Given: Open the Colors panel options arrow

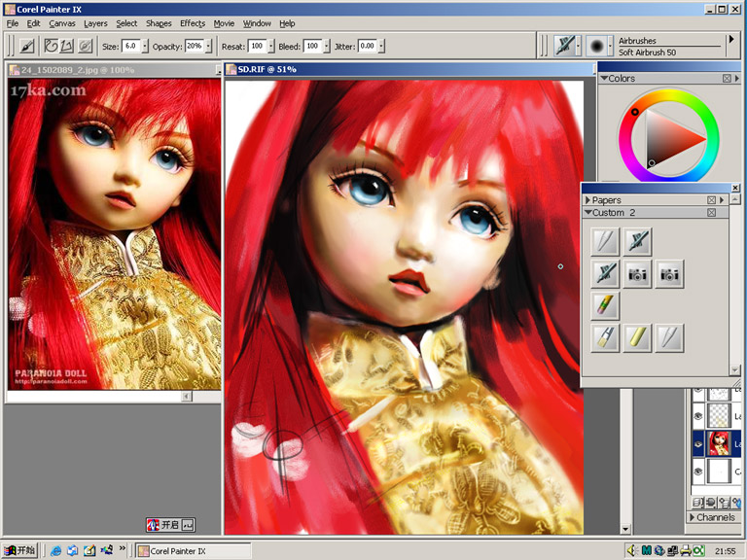Looking at the screenshot, I should [737, 78].
